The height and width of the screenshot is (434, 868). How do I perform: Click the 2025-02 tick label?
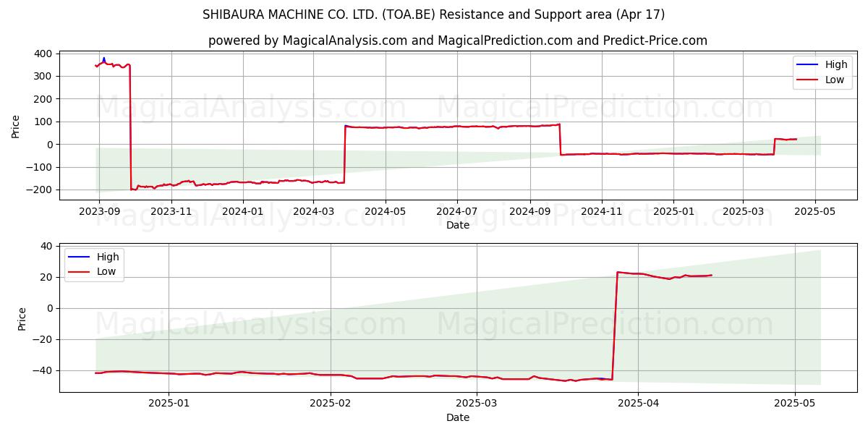[331, 403]
